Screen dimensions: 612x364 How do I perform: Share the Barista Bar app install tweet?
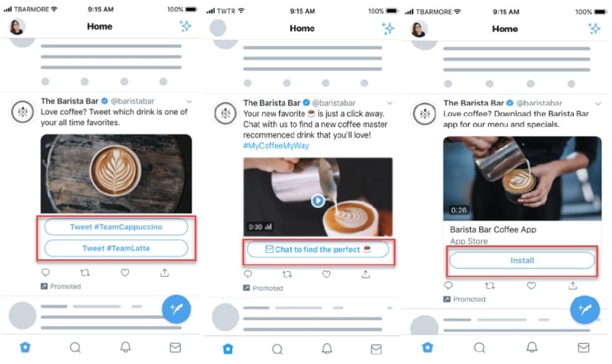(573, 285)
